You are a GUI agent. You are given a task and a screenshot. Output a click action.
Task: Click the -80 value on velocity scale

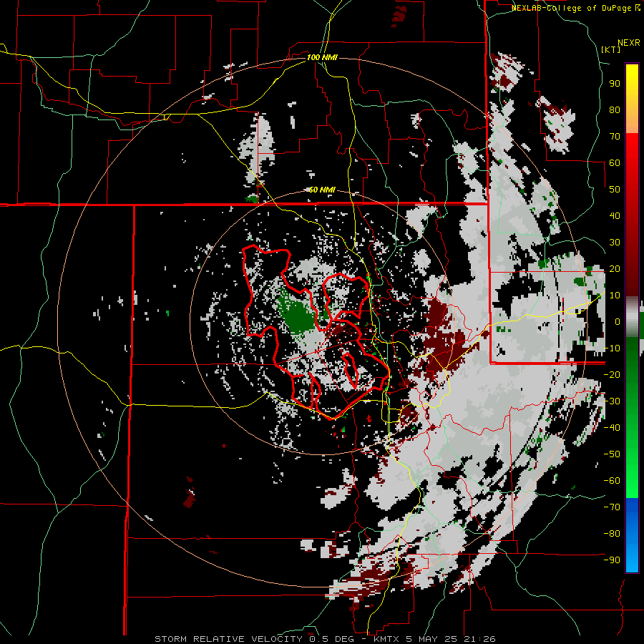(x=613, y=534)
